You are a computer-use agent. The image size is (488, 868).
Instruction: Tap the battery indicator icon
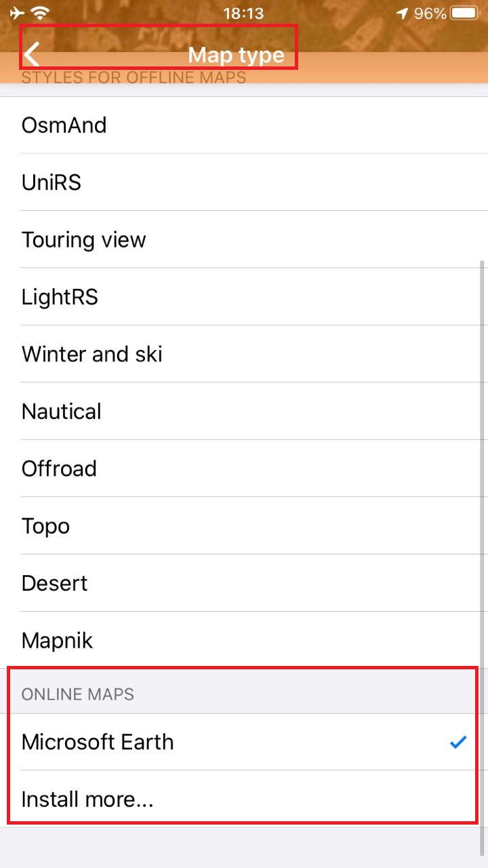coord(465,13)
